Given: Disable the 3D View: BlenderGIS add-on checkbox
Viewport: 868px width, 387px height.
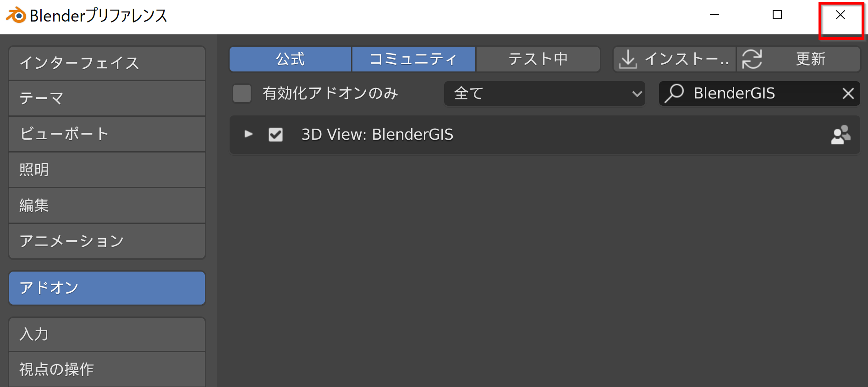Looking at the screenshot, I should click(275, 135).
